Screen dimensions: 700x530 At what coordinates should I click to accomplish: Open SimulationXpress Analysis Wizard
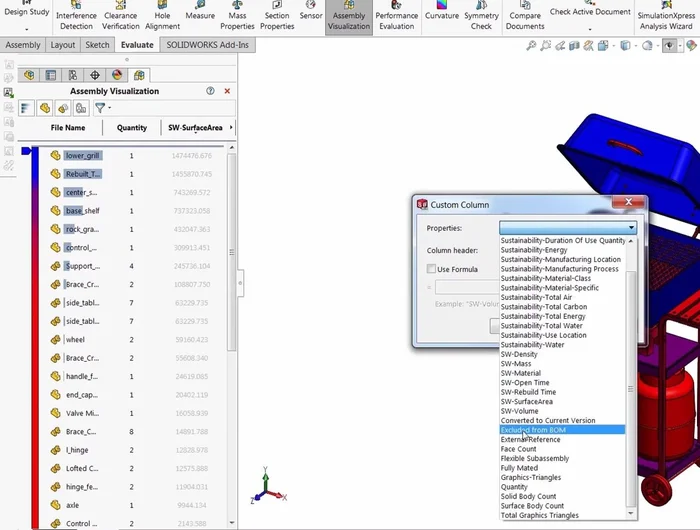pos(666,14)
